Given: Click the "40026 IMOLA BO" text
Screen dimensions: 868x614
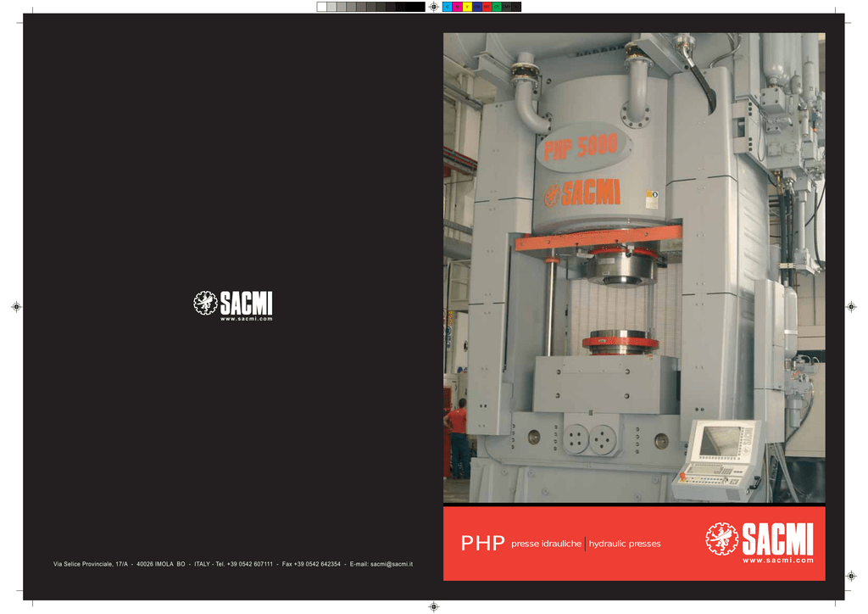Looking at the screenshot, I should point(161,564).
